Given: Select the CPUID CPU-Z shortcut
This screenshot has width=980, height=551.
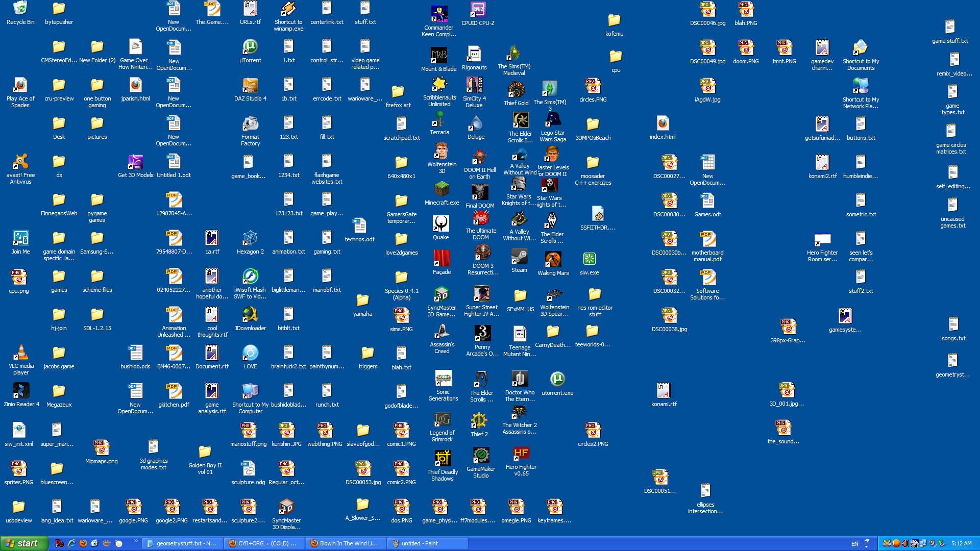Looking at the screenshot, I should (478, 10).
